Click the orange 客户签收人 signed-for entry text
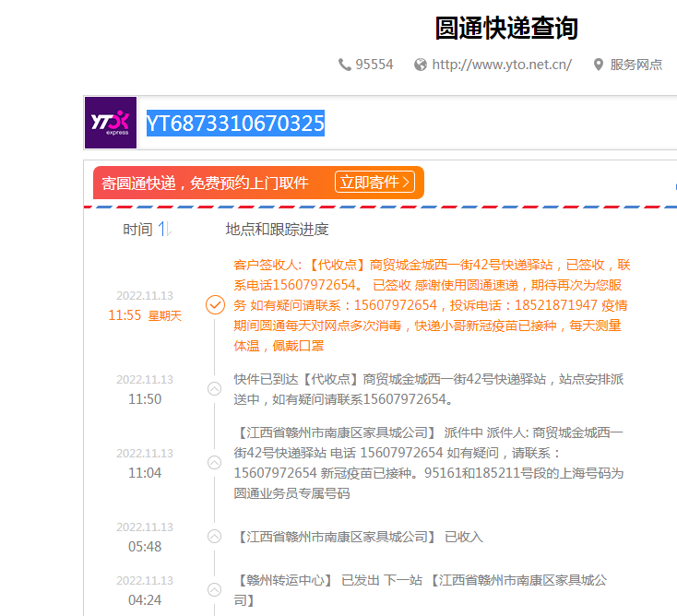This screenshot has height=616, width=677. click(x=432, y=305)
